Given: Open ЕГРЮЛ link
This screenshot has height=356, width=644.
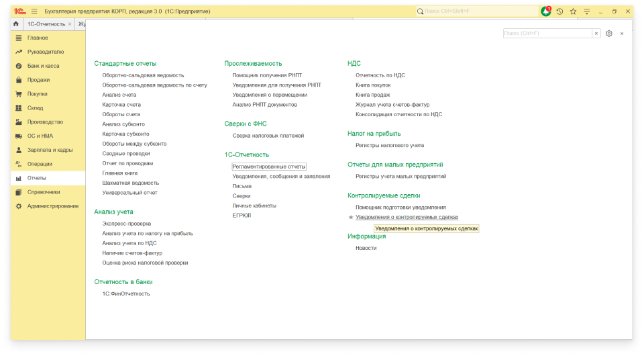Looking at the screenshot, I should pyautogui.click(x=241, y=216).
